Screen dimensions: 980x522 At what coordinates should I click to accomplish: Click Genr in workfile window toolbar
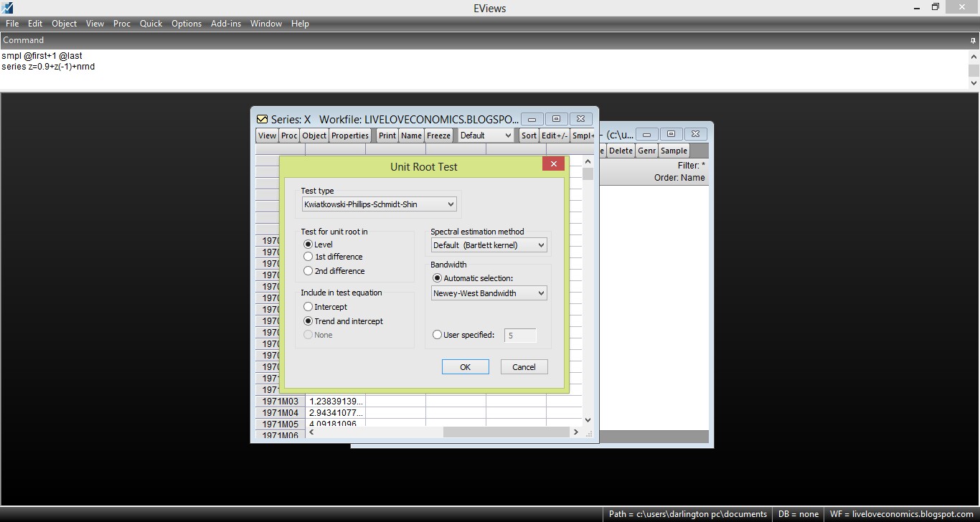(x=646, y=151)
